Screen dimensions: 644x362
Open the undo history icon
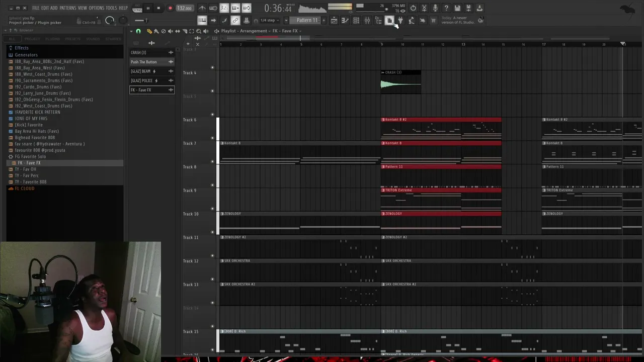click(x=413, y=8)
